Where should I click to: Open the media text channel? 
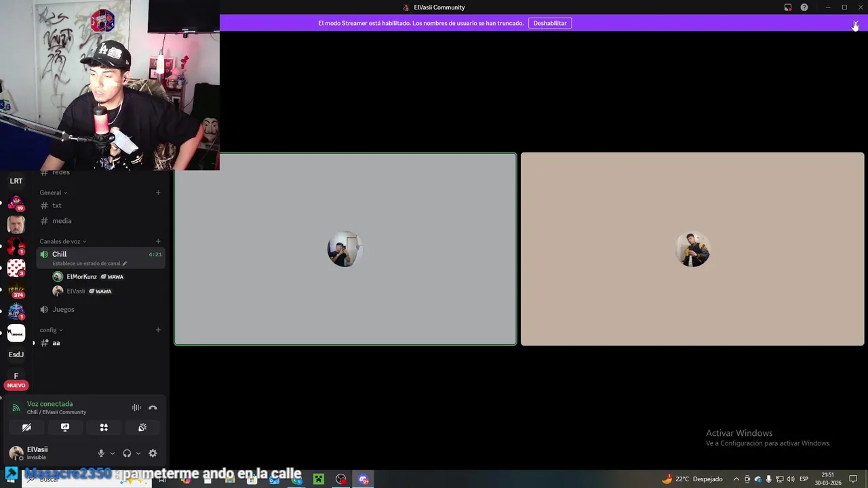point(100,221)
